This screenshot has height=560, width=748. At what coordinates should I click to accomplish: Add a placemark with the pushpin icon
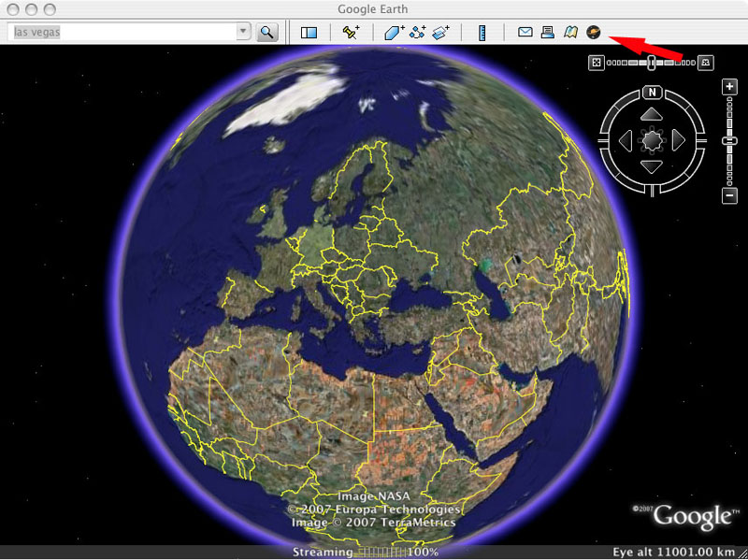(x=352, y=33)
